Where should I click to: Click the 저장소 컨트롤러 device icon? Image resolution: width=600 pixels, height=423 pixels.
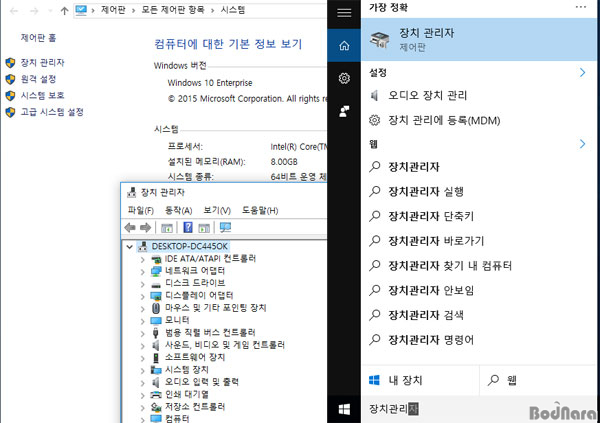[x=156, y=407]
